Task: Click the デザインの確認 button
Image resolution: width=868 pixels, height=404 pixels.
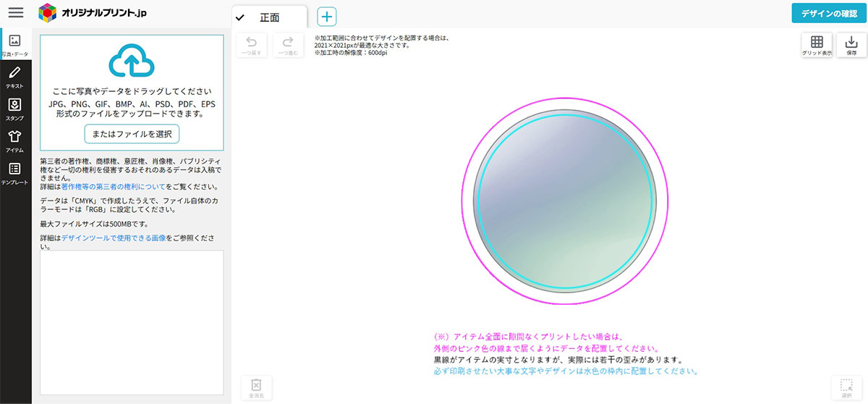Action: 829,13
